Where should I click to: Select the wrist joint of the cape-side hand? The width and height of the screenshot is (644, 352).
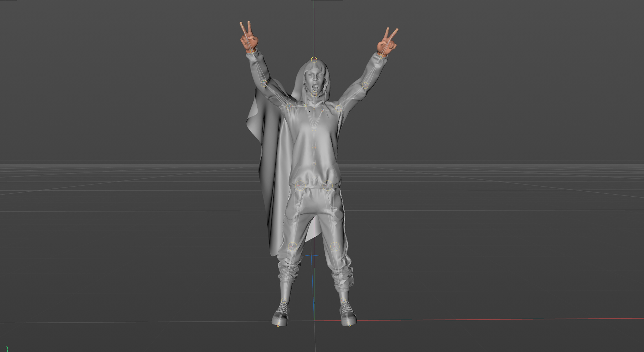(x=251, y=51)
